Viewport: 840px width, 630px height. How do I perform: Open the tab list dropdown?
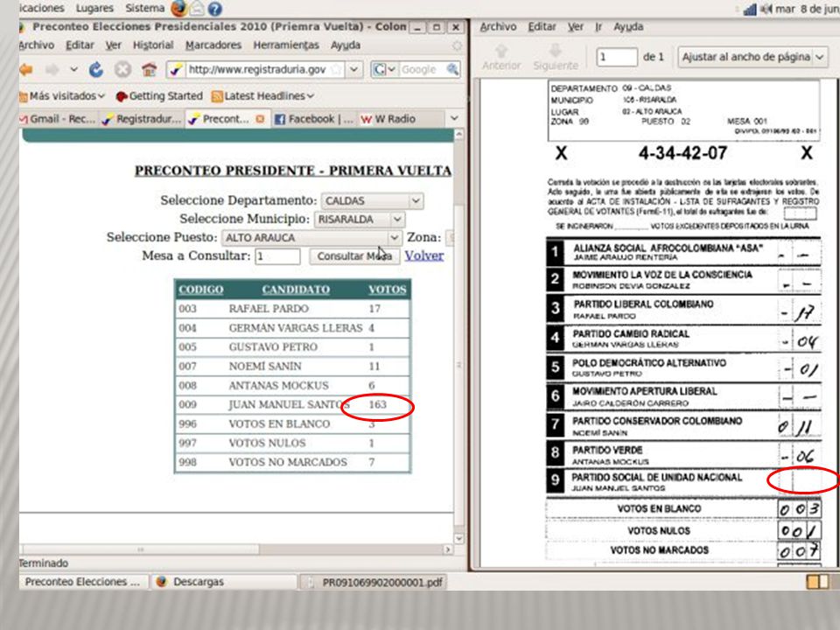(x=454, y=118)
